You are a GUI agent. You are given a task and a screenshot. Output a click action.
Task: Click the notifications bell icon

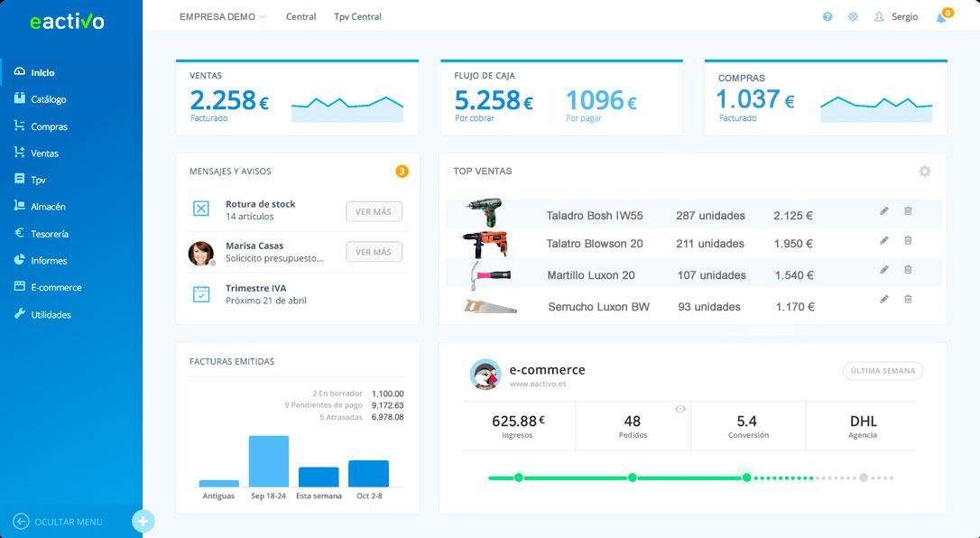(x=941, y=17)
